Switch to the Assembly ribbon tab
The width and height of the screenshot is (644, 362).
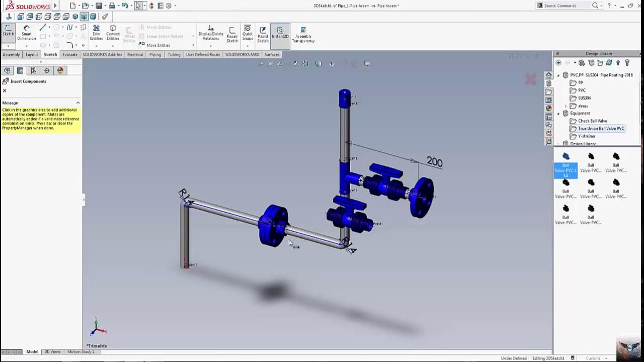[11, 54]
